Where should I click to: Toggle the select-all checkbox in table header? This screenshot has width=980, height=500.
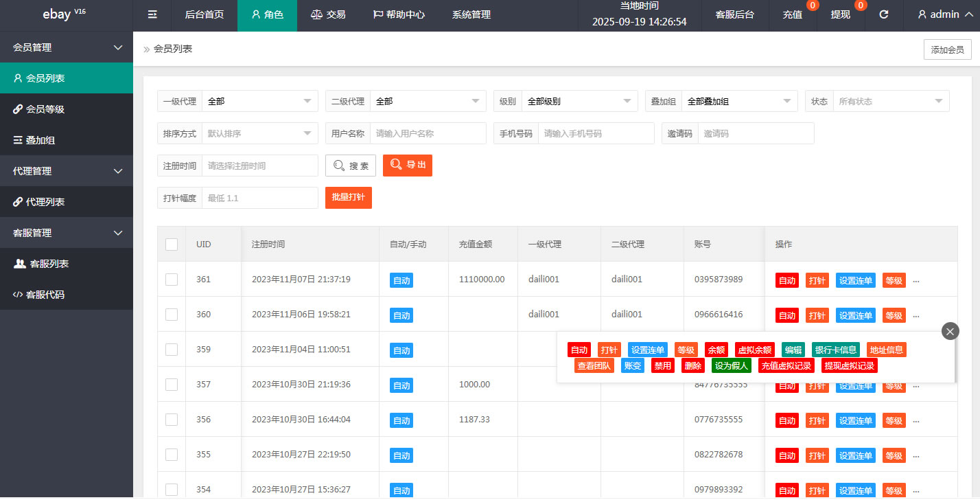(172, 245)
